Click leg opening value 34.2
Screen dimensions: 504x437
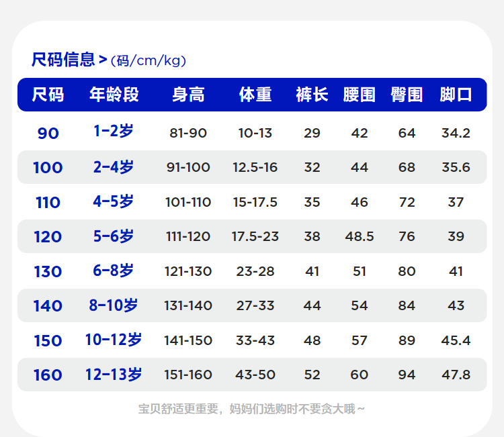click(456, 133)
